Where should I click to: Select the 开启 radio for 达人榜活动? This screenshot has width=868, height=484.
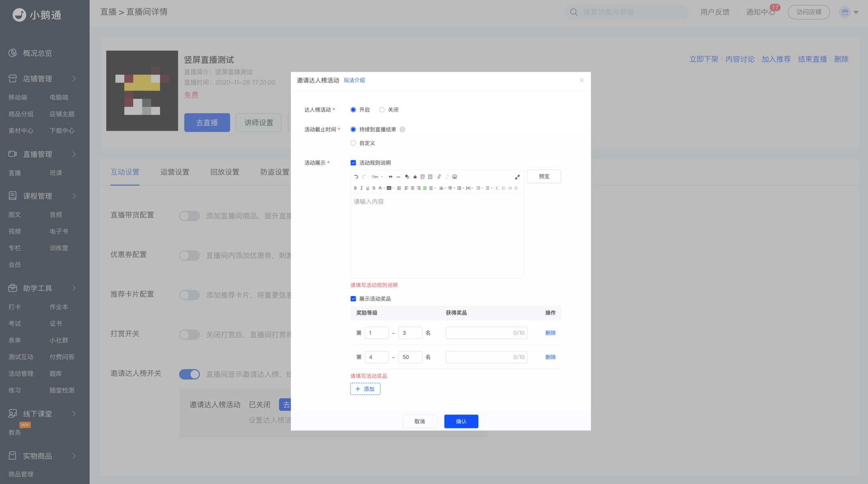pos(353,110)
